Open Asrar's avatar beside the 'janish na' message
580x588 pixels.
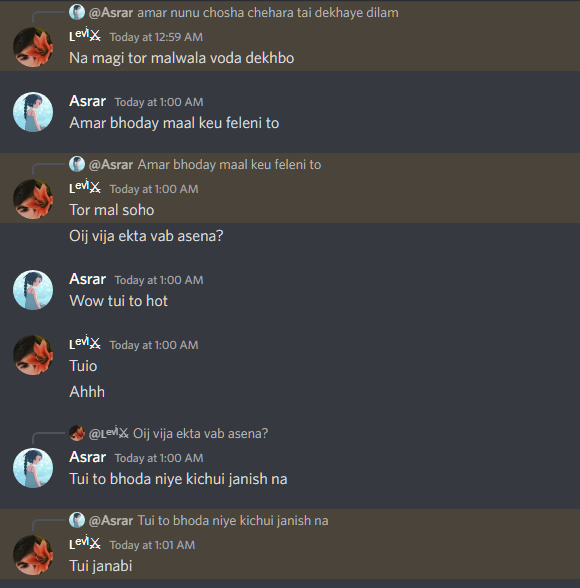coord(33,468)
